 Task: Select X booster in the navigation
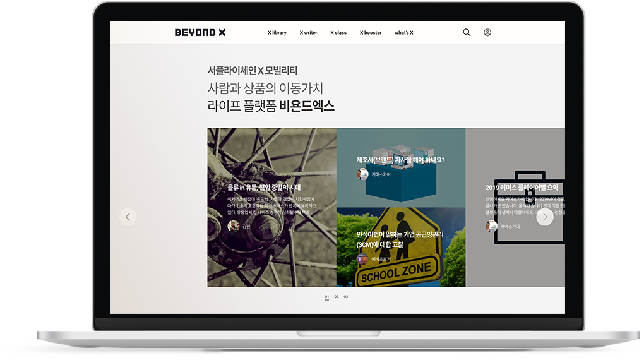pyautogui.click(x=371, y=33)
